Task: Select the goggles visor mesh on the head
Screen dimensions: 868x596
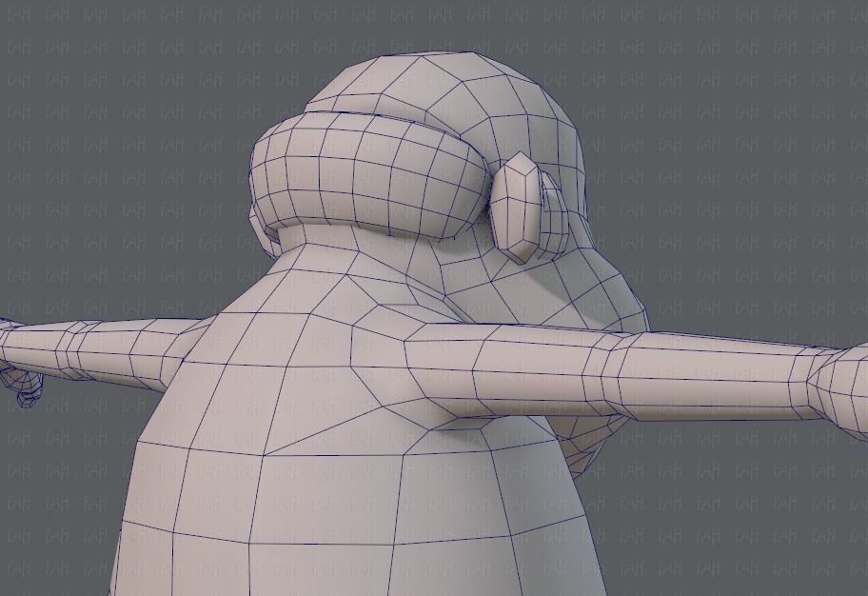Action: point(368,175)
